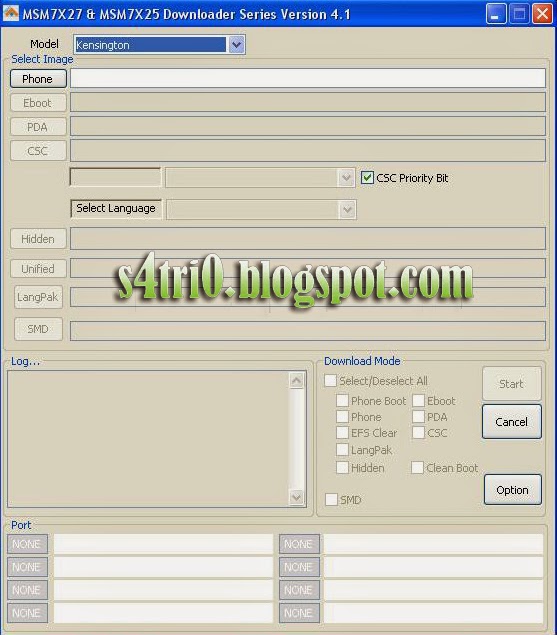Enable the SMD download mode checkbox

coord(331,499)
